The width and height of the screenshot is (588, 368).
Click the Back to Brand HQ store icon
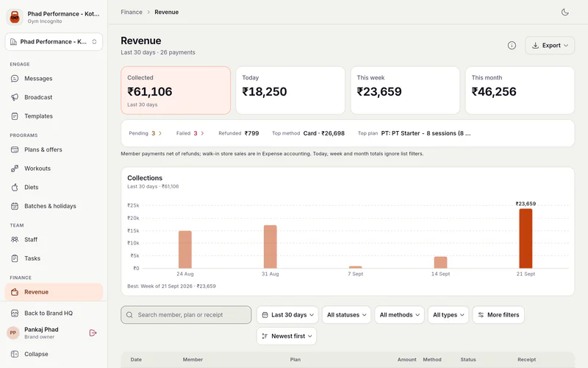point(15,314)
